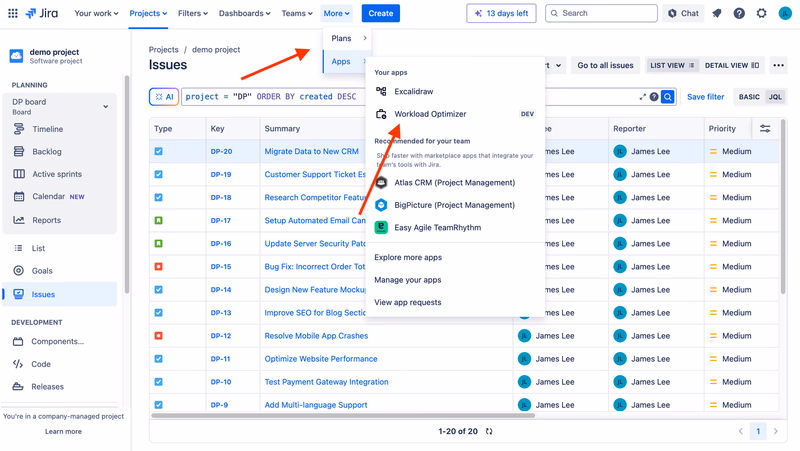Expand the DP board chevron
This screenshot has height=451, width=800.
(x=106, y=107)
